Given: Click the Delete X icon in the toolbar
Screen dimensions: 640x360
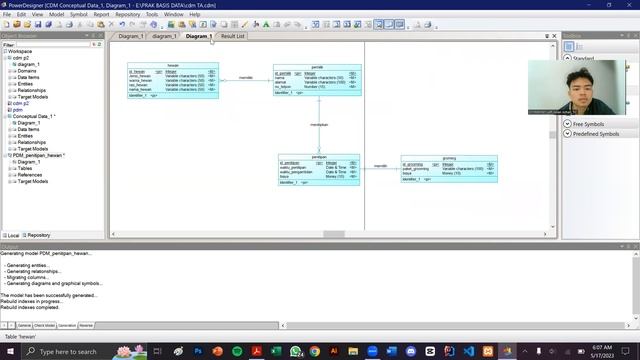Looking at the screenshot, I should click(111, 24).
